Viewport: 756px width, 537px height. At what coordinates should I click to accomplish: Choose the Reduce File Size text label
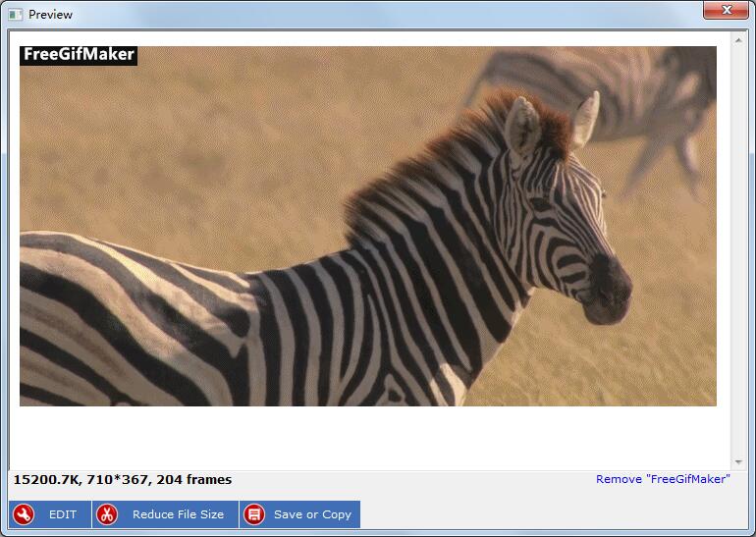(178, 514)
